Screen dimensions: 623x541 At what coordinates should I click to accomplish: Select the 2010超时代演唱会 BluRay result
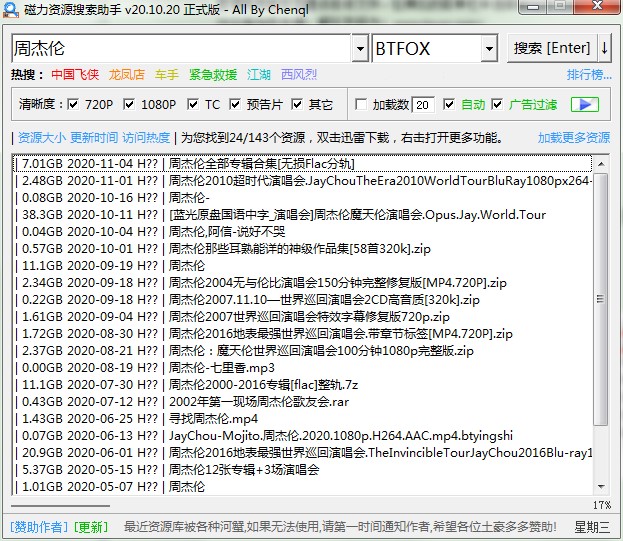303,181
